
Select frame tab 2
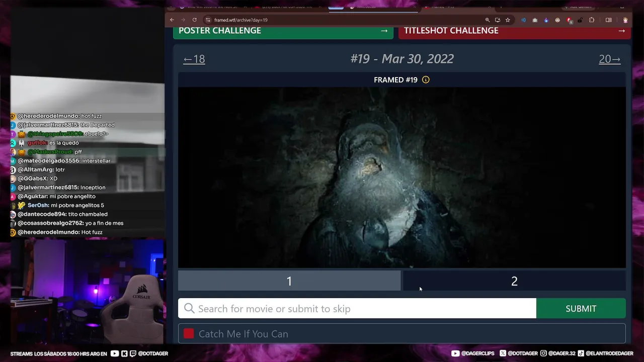pos(514,281)
